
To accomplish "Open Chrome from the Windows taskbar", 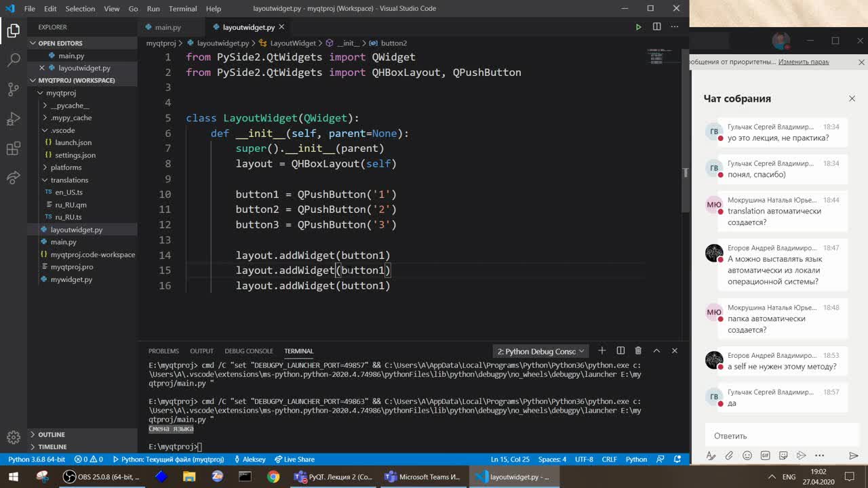I will [x=273, y=476].
